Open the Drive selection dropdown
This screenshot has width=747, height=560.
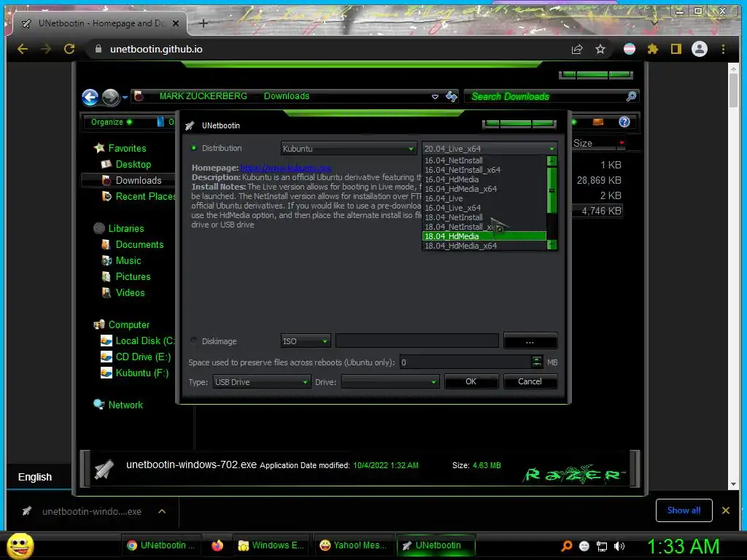(390, 382)
